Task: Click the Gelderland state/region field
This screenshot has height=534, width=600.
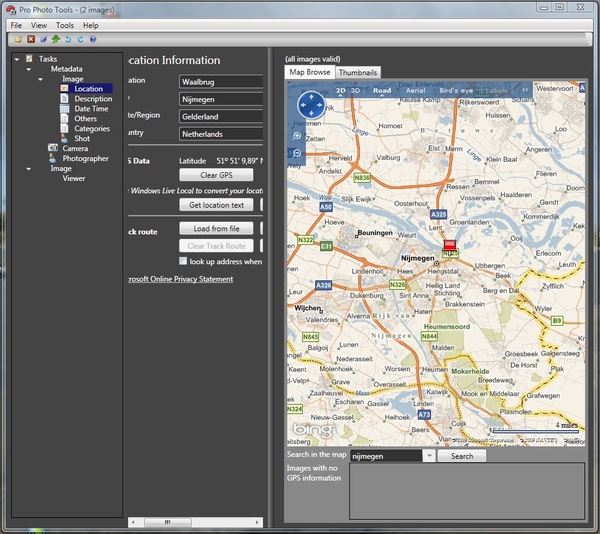Action: tap(221, 116)
